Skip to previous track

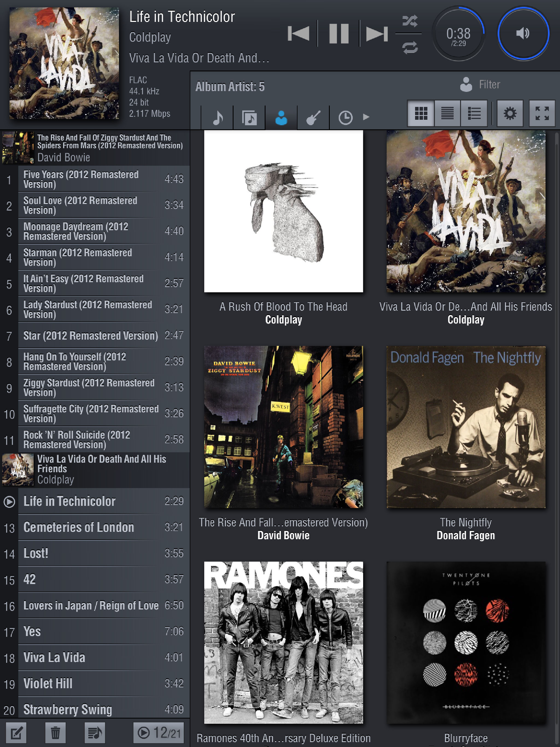(299, 33)
